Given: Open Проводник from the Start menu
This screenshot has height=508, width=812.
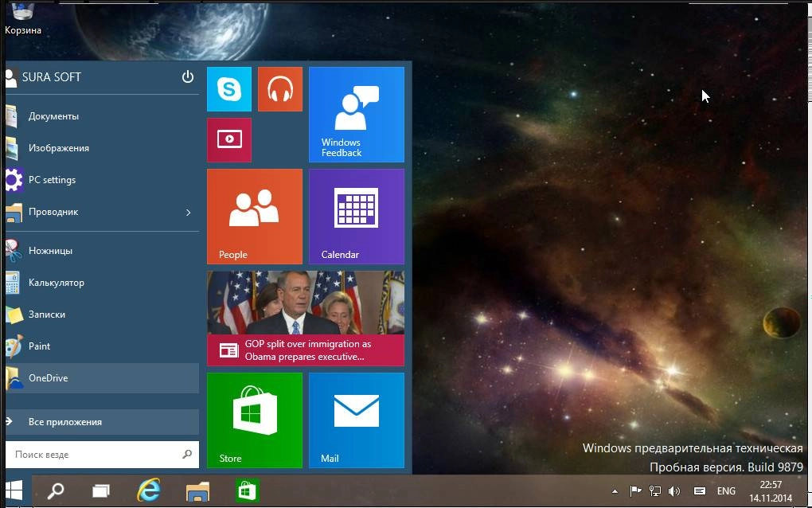Looking at the screenshot, I should (x=102, y=212).
